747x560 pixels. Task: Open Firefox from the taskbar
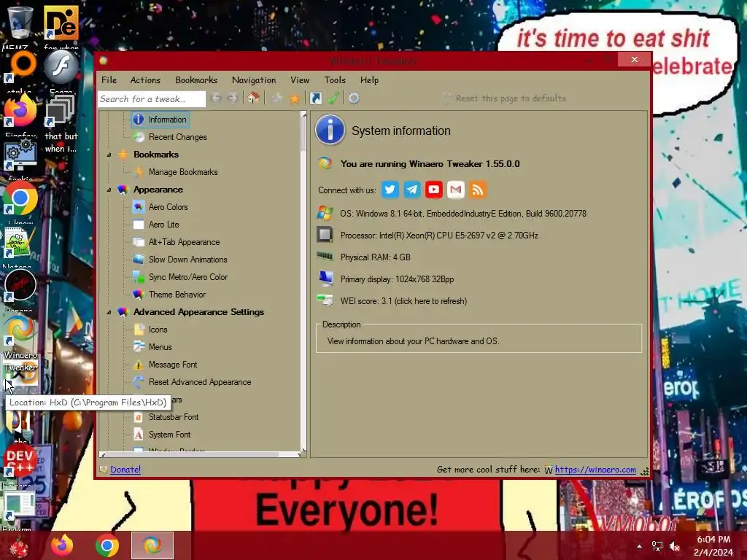click(62, 545)
